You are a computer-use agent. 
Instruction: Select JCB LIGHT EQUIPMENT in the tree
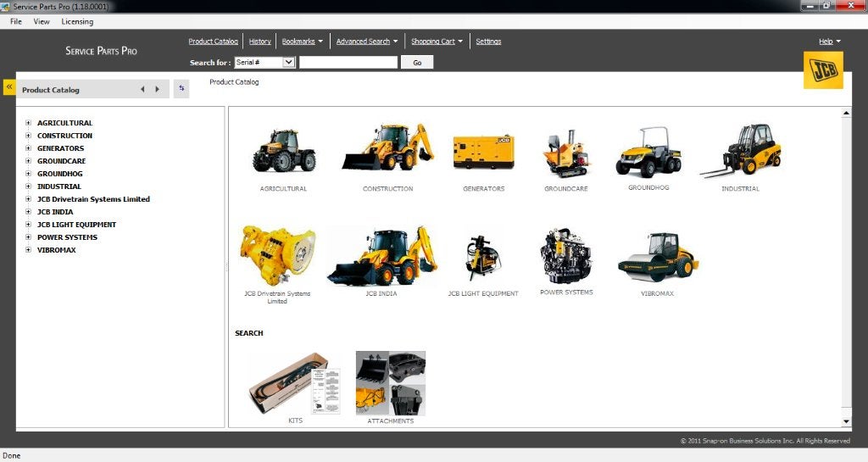tap(76, 225)
